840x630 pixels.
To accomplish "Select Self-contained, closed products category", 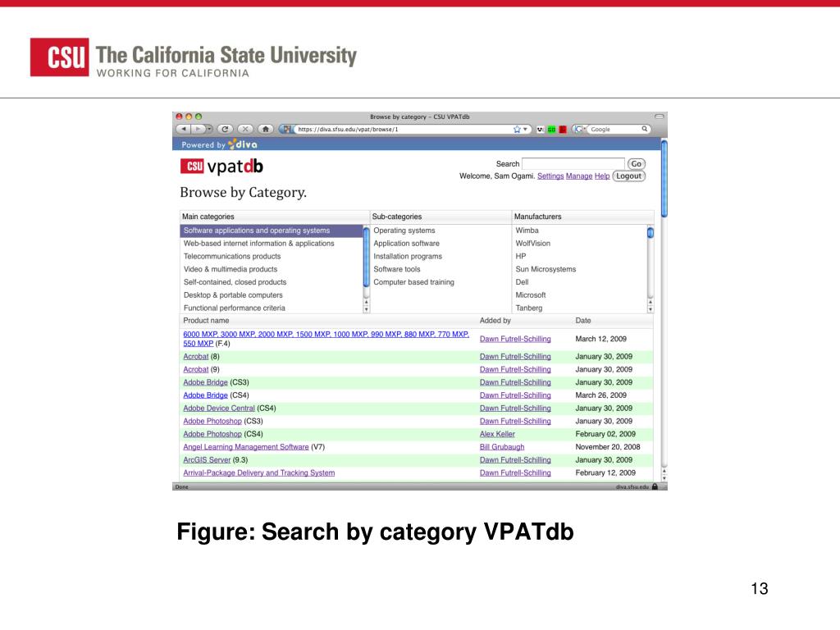I will [x=271, y=282].
